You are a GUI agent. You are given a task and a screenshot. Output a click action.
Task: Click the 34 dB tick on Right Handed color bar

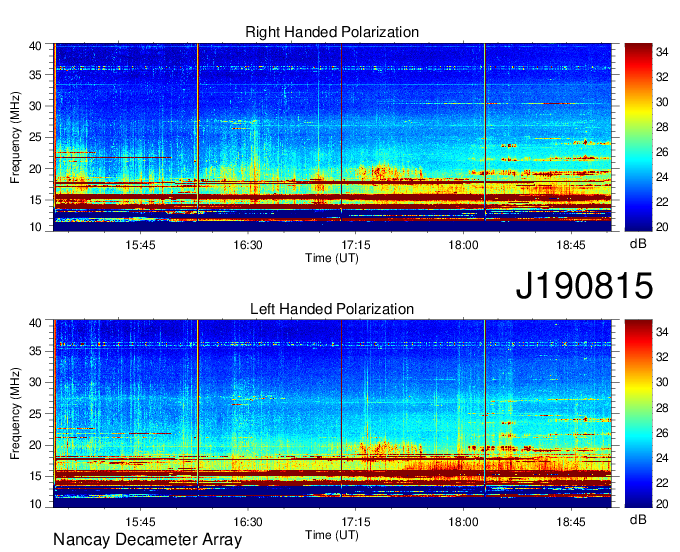(662, 52)
